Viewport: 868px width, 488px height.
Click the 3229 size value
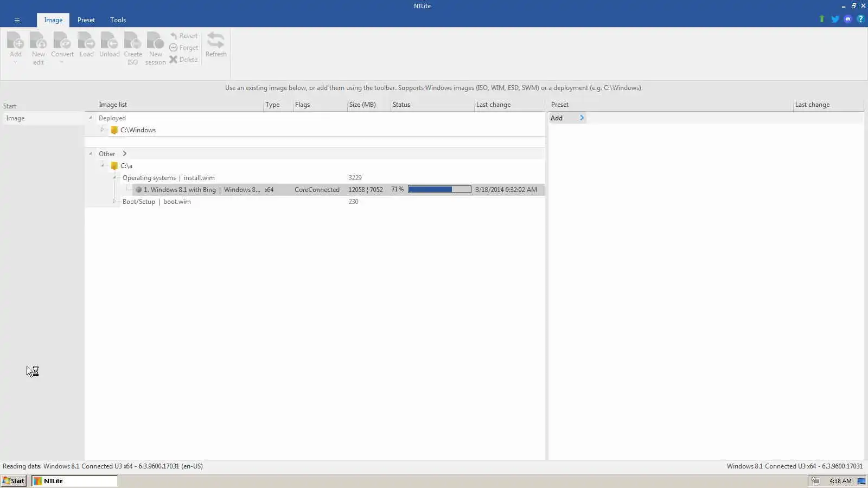[355, 178]
